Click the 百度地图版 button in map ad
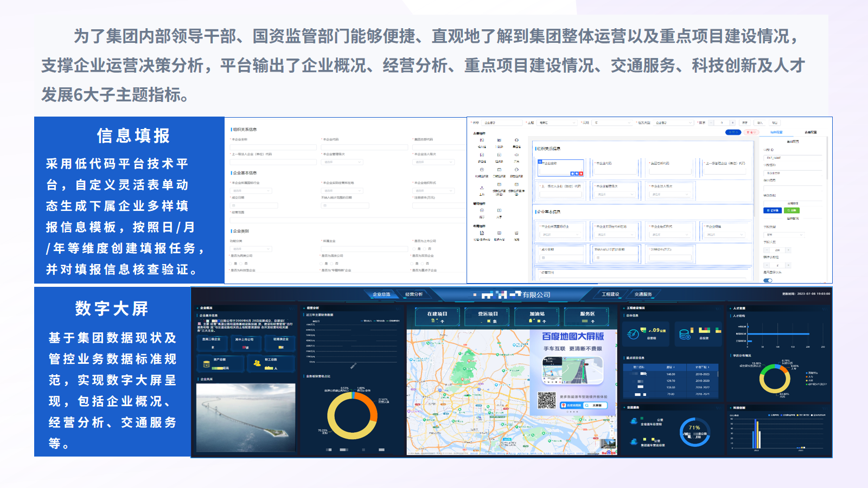Viewport: 868px width, 488px height. [571, 405]
